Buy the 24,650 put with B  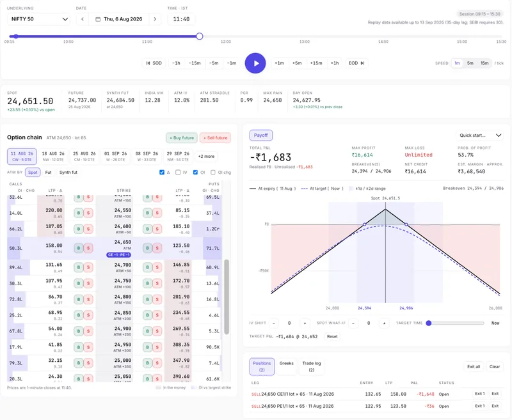(x=147, y=248)
